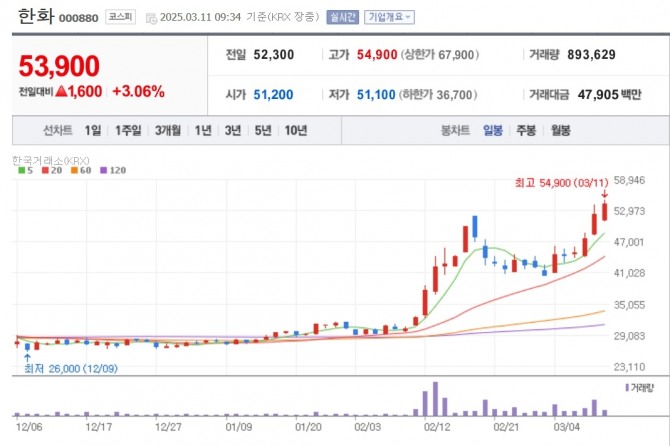Switch to the 10년 chart period
The width and height of the screenshot is (670, 446).
coord(296,130)
